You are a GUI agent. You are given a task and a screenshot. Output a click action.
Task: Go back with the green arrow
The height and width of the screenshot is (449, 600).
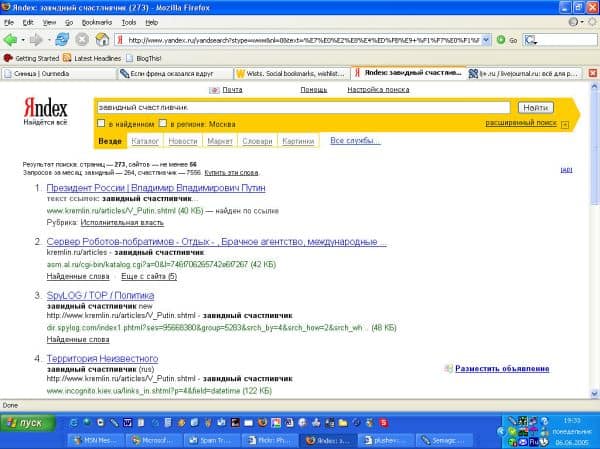tap(10, 40)
